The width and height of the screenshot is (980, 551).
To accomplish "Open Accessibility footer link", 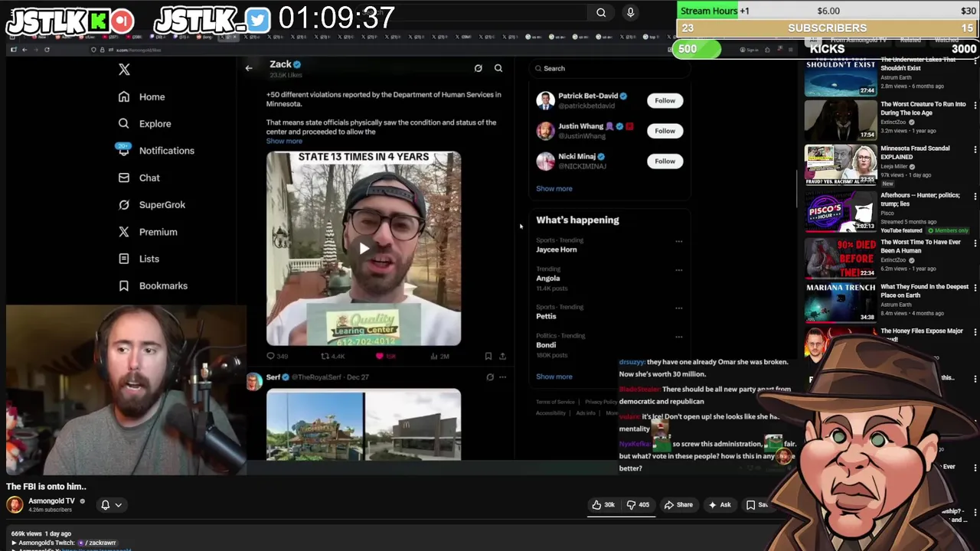I will (x=550, y=413).
